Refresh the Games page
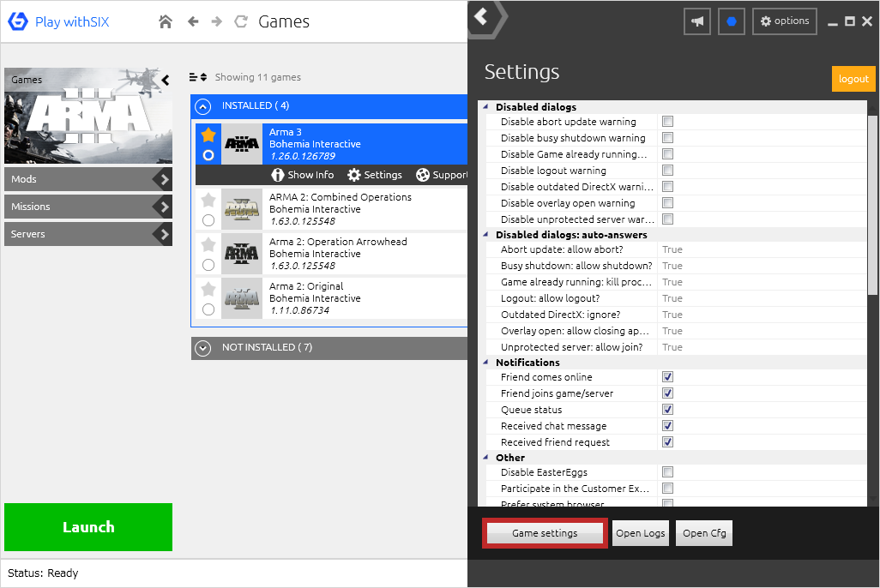Image resolution: width=880 pixels, height=588 pixels. pos(241,21)
